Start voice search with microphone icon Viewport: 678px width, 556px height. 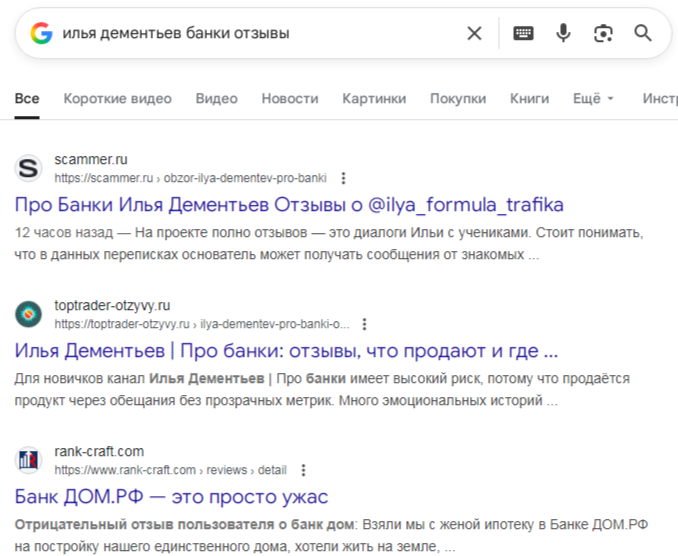coord(563,33)
